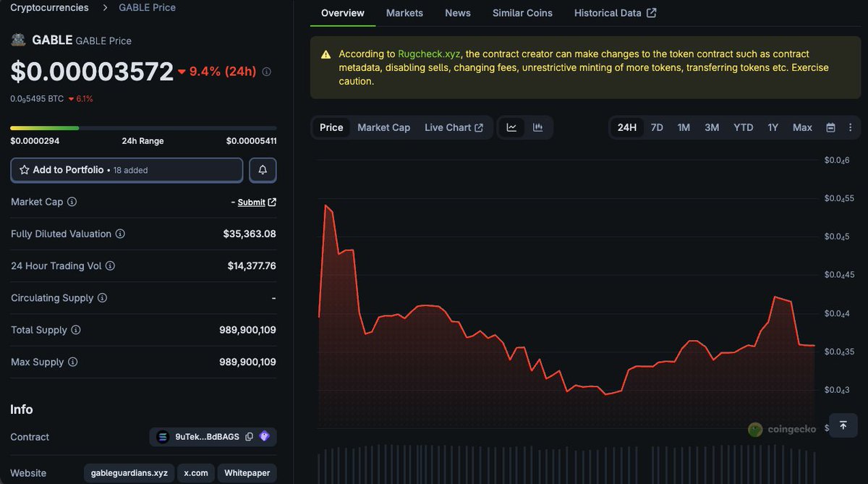Open the Market Cap info tooltip icon
868x484 pixels.
(x=72, y=202)
